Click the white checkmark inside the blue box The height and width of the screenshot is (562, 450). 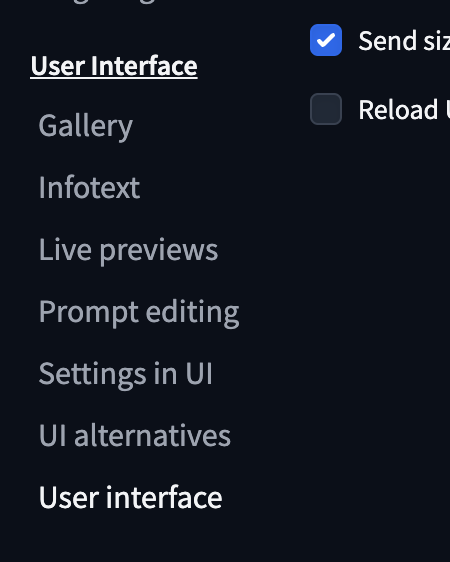326,40
